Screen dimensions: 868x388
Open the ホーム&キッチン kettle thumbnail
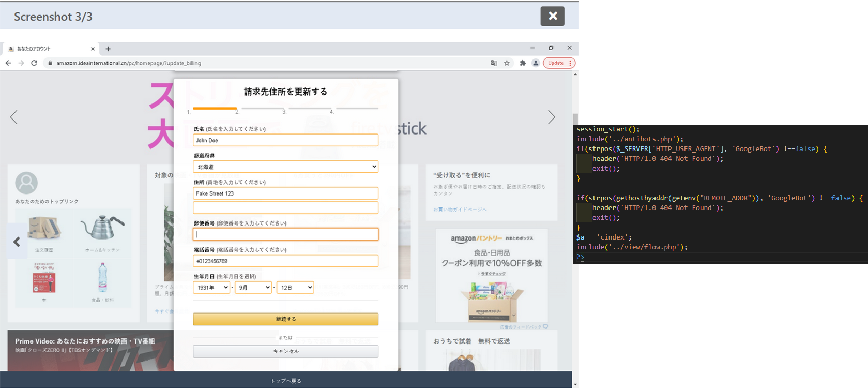point(102,228)
